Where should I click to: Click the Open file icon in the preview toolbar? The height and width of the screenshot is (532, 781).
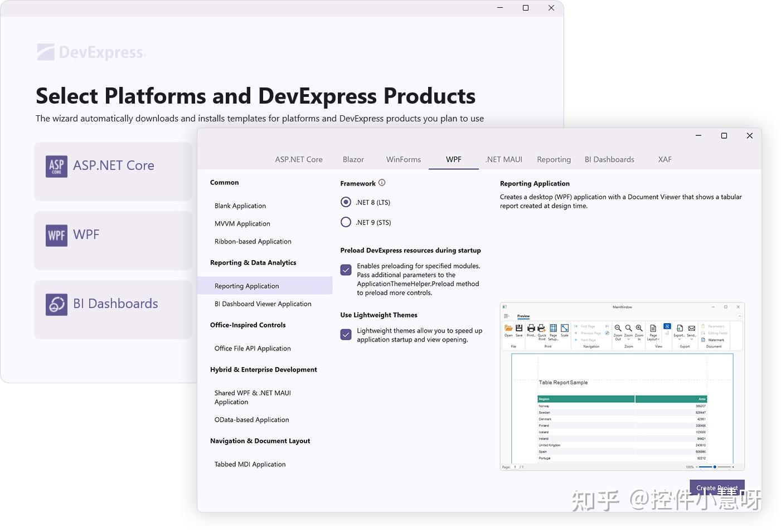coord(508,328)
